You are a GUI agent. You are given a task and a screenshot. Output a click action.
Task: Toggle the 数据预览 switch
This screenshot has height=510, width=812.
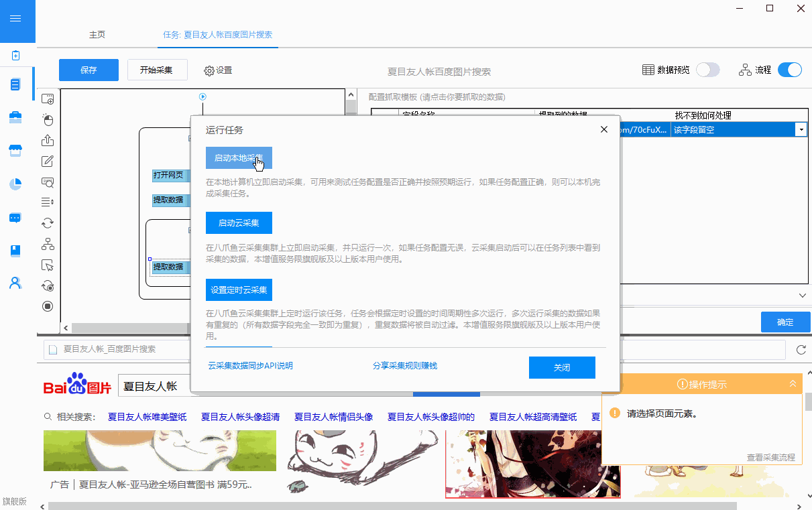tap(707, 70)
